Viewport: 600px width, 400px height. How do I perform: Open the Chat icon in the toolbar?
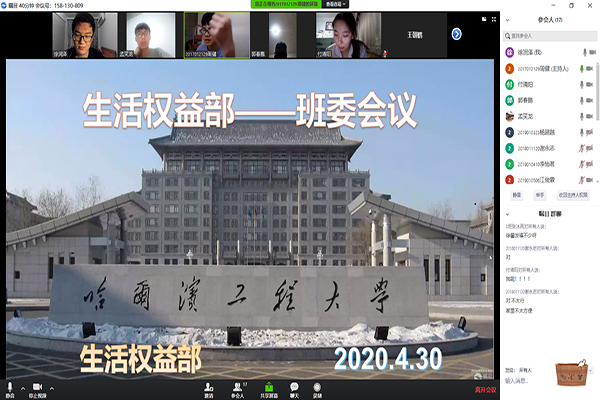294,386
